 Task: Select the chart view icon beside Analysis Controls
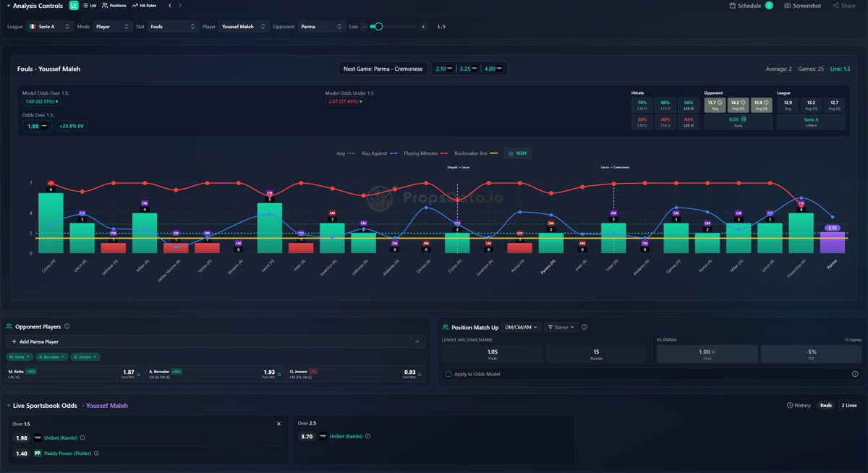click(x=73, y=5)
